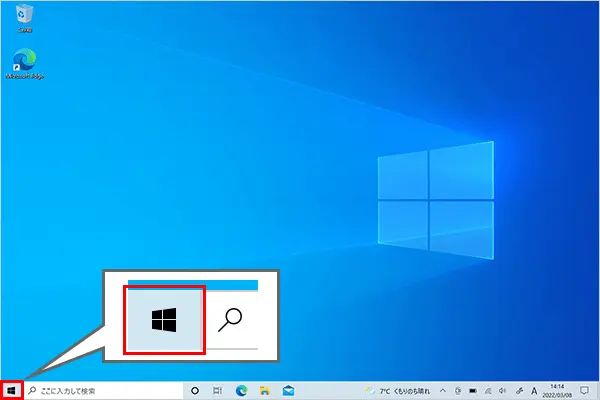Screen dimensions: 600x400
Task: Open File Explorer from the taskbar
Action: [x=265, y=391]
